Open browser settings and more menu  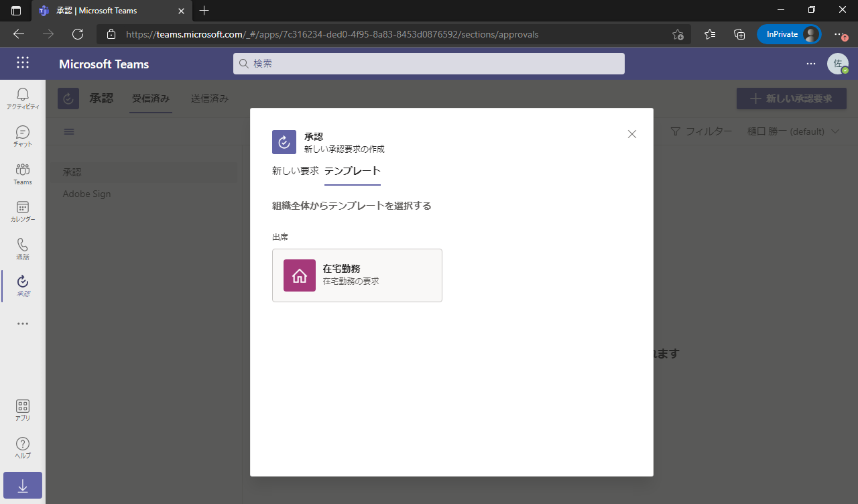(x=839, y=34)
